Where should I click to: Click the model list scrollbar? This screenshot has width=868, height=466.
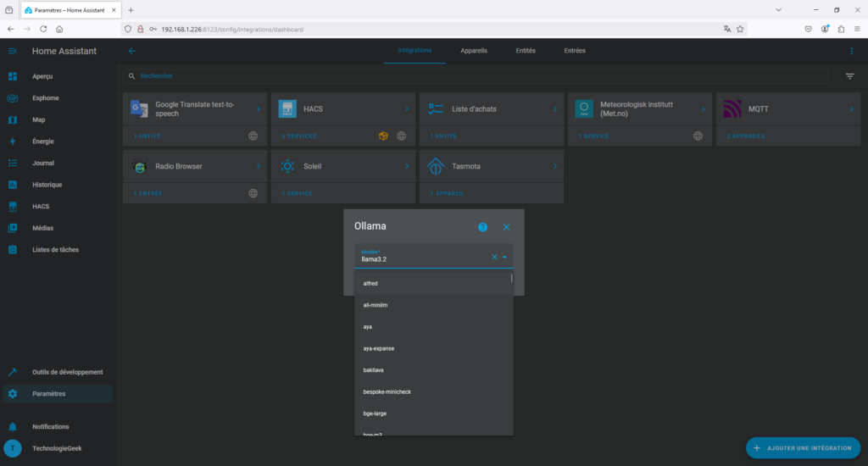[x=511, y=278]
